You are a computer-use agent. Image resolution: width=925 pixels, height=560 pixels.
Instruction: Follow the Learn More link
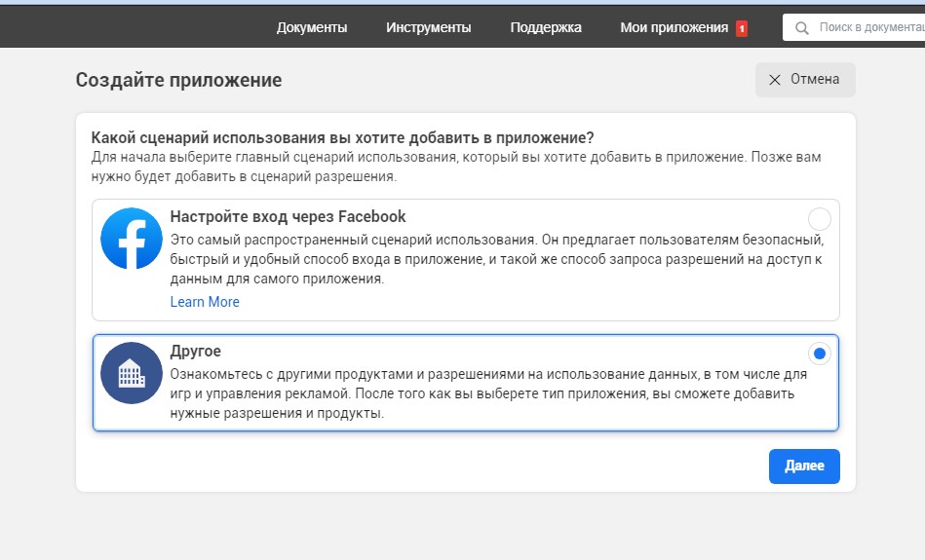click(x=205, y=302)
